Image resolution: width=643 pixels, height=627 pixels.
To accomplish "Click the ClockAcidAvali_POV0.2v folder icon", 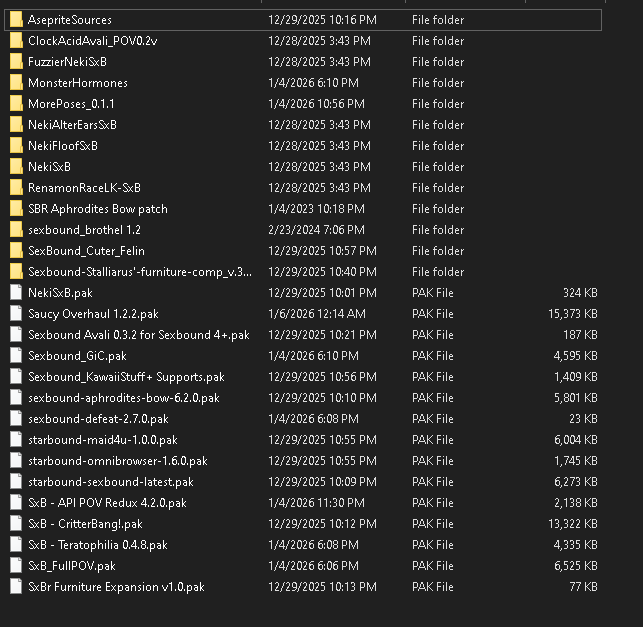I will click(16, 41).
